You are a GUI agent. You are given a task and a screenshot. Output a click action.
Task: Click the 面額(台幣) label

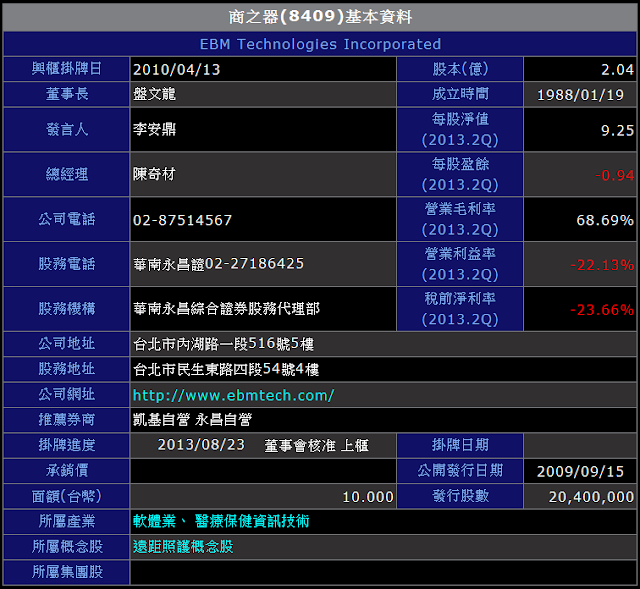67,496
